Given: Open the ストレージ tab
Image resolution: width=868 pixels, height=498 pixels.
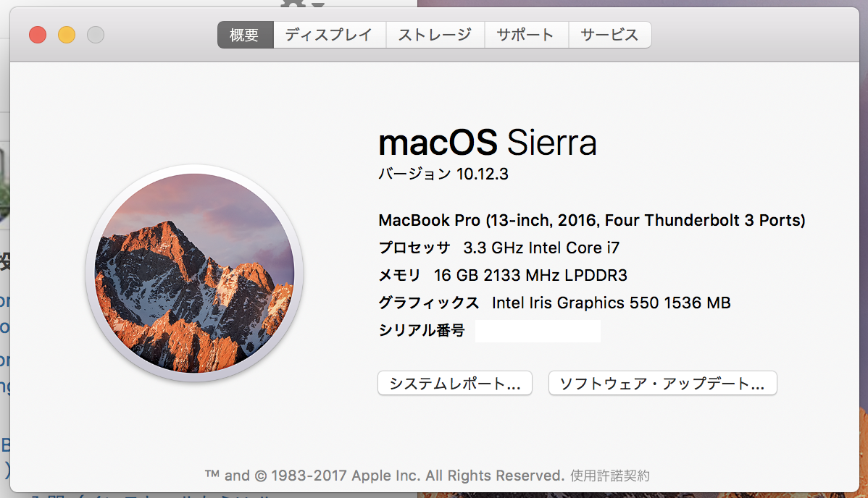Looking at the screenshot, I should (x=435, y=35).
